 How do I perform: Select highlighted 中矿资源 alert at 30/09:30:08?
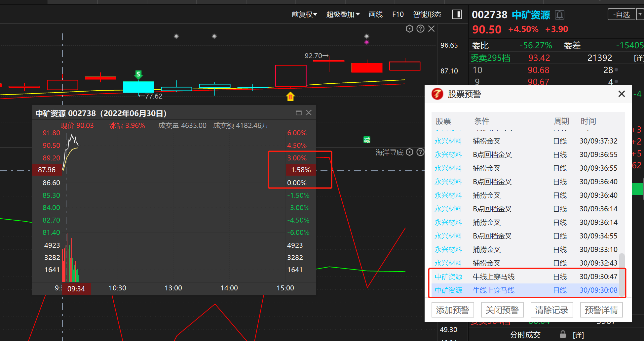[x=525, y=290]
